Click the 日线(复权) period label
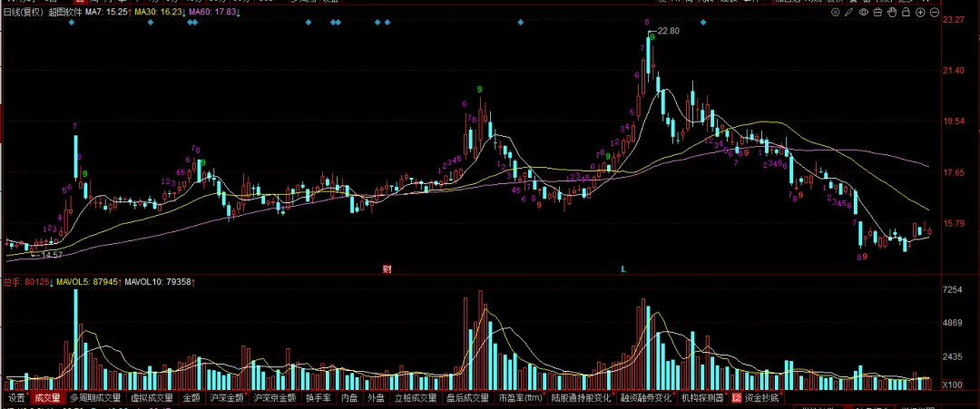This screenshot has width=980, height=409. (24, 12)
